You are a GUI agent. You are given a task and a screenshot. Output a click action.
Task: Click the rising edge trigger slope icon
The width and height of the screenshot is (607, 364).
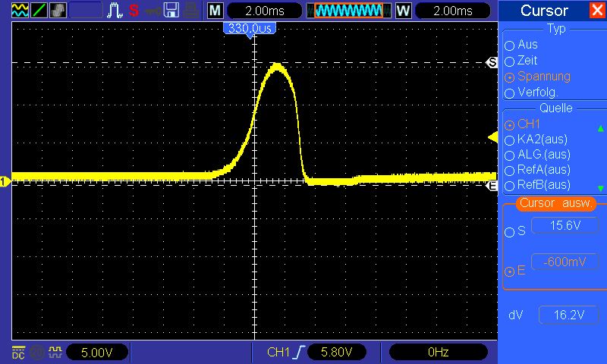coord(300,352)
